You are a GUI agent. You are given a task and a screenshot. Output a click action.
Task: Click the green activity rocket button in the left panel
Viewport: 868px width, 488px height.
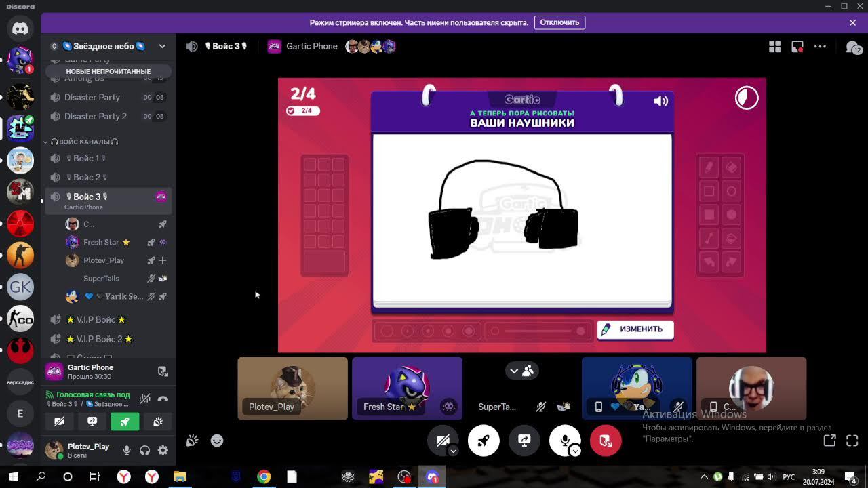click(x=125, y=422)
